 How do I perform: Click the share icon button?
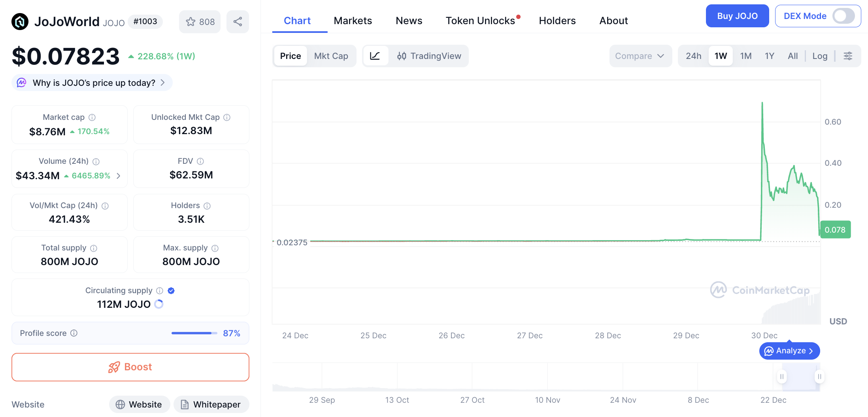click(x=238, y=22)
